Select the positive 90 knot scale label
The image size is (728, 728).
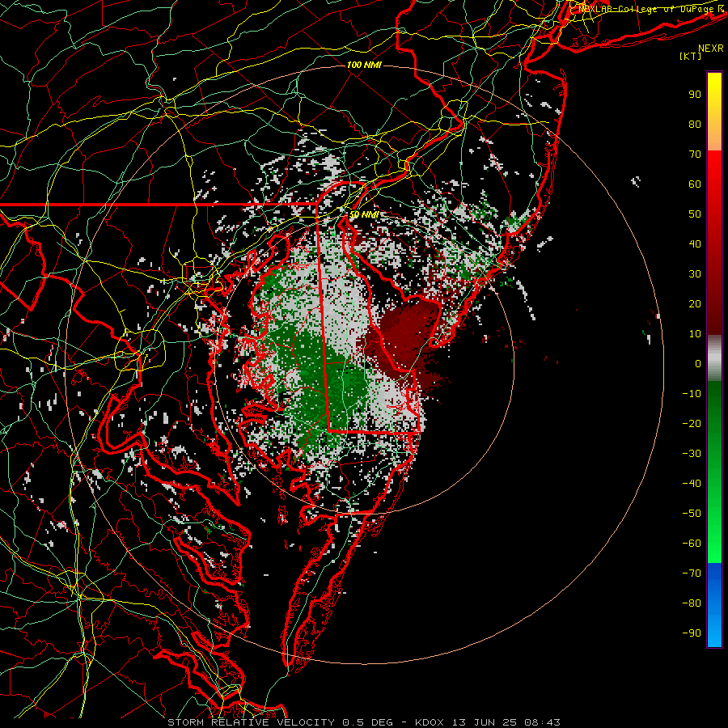coord(695,95)
